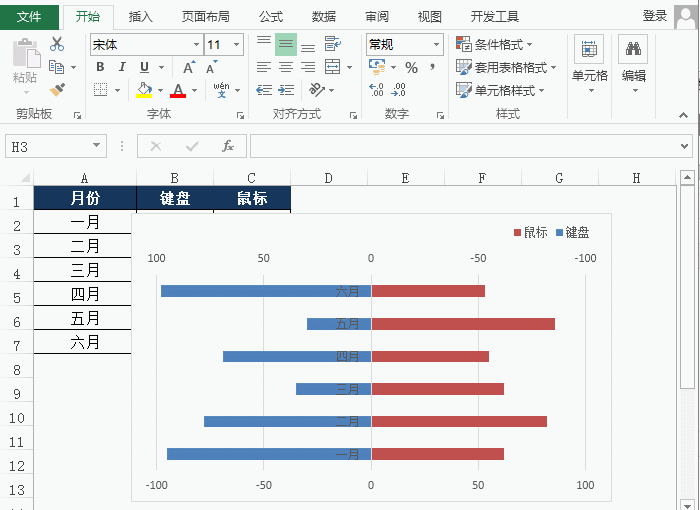Click the Cut scissors icon

coord(57,44)
